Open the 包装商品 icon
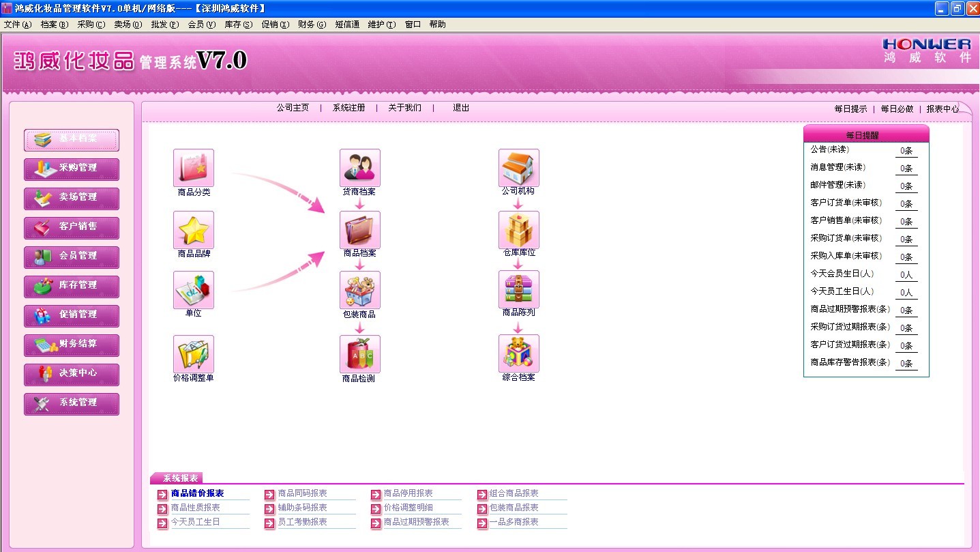The height and width of the screenshot is (552, 980). (359, 290)
